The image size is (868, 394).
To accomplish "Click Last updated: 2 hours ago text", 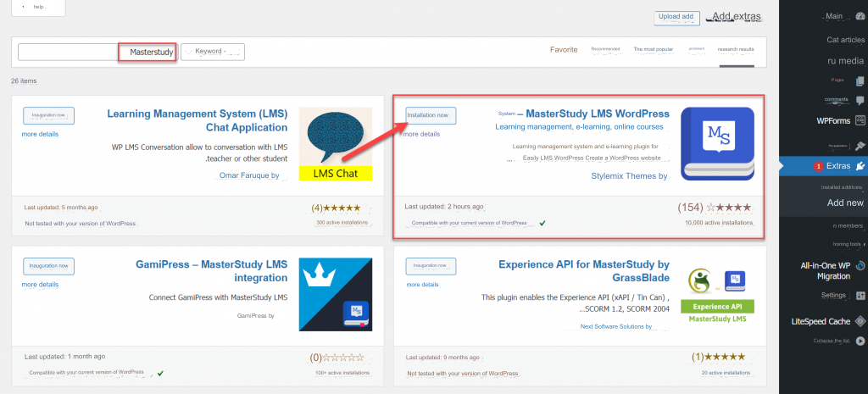I will [444, 207].
